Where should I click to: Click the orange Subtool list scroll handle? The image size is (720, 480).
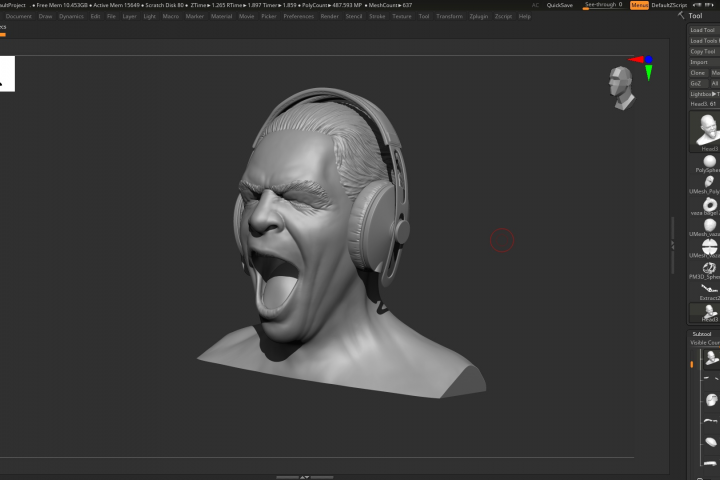coord(692,364)
